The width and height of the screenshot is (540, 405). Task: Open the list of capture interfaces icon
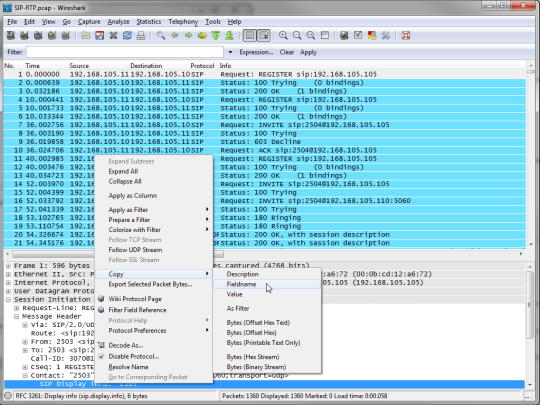[11, 35]
